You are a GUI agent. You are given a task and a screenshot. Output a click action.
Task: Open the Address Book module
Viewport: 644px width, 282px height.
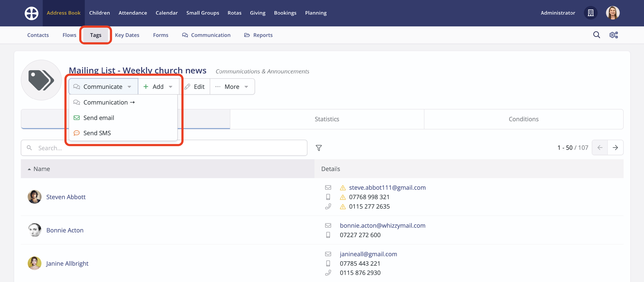click(64, 13)
